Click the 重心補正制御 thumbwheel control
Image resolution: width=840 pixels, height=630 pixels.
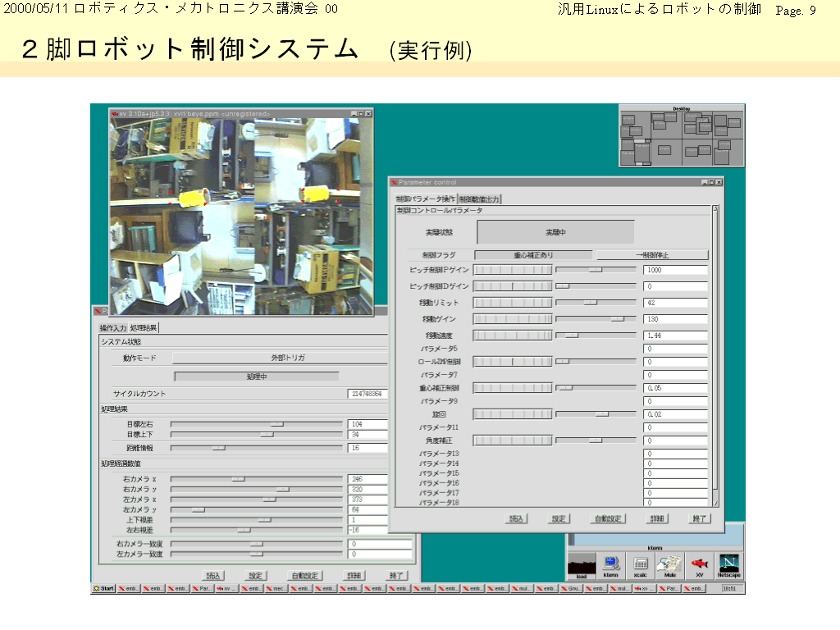click(x=513, y=388)
